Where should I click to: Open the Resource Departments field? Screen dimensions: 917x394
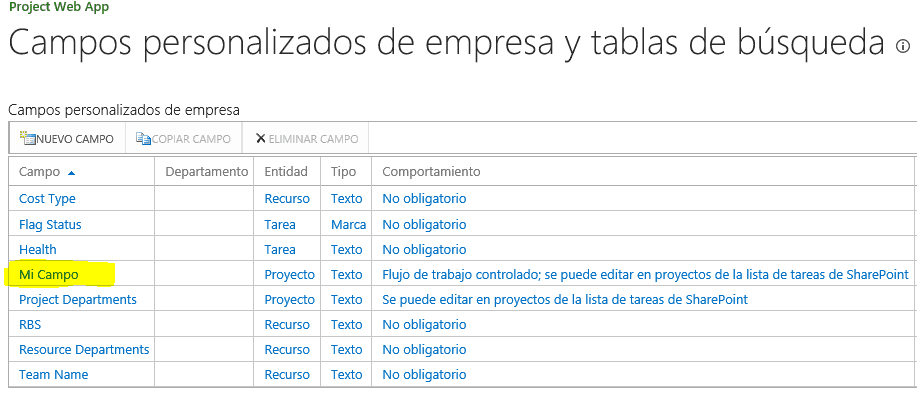[x=84, y=350]
